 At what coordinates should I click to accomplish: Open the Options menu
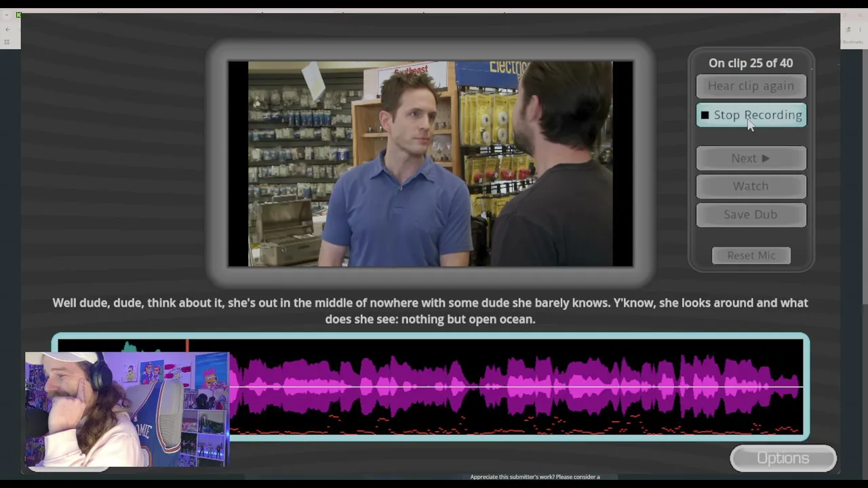pos(783,458)
